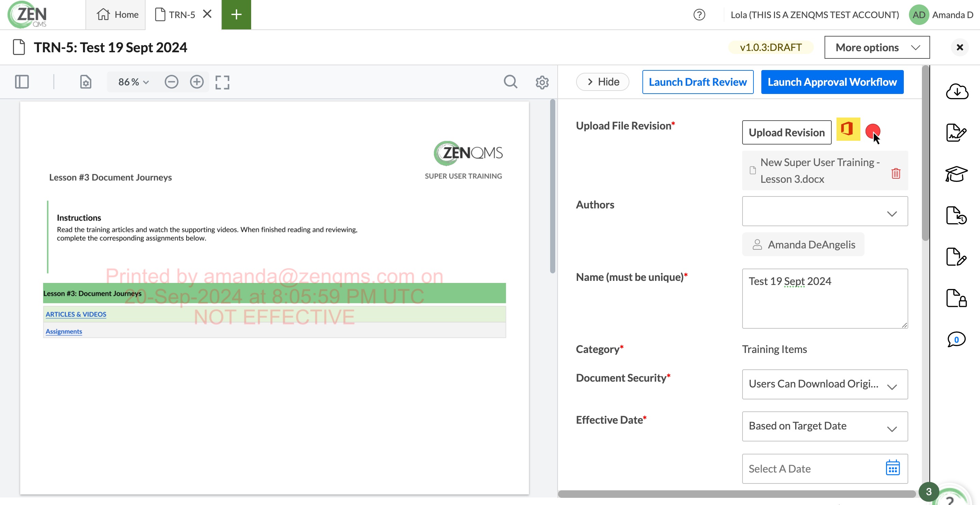This screenshot has height=505, width=980.
Task: Click the details panel horizontal scrollbar
Action: coord(737,494)
